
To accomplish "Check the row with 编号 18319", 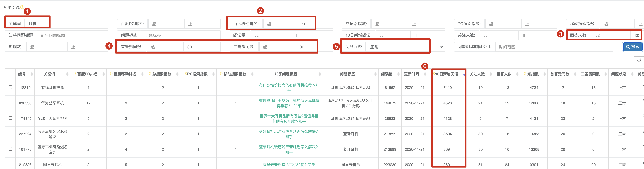I will tap(10, 87).
